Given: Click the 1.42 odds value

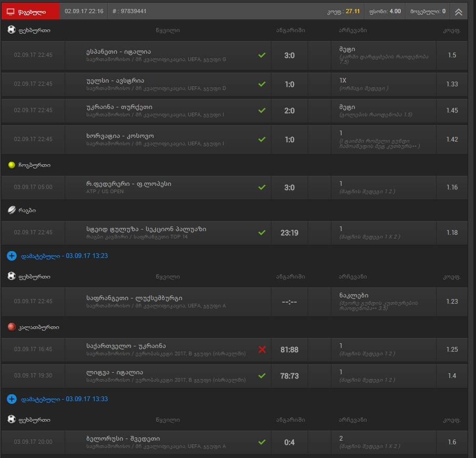Looking at the screenshot, I should coord(452,139).
